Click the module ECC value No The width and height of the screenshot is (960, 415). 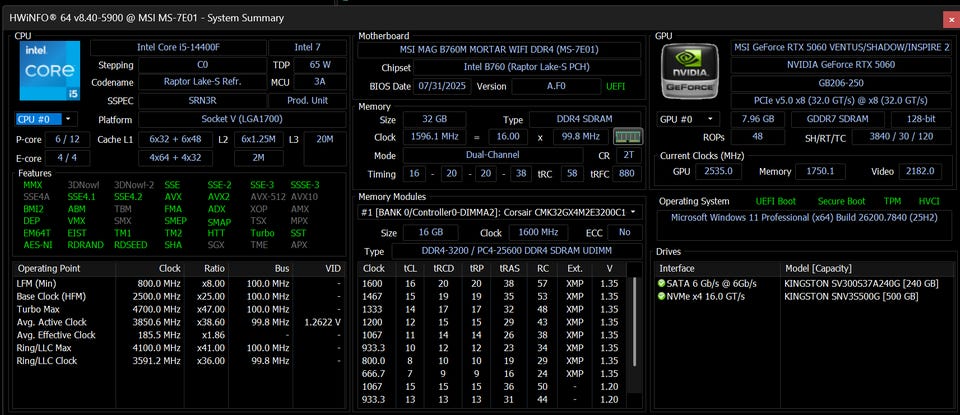pyautogui.click(x=624, y=233)
